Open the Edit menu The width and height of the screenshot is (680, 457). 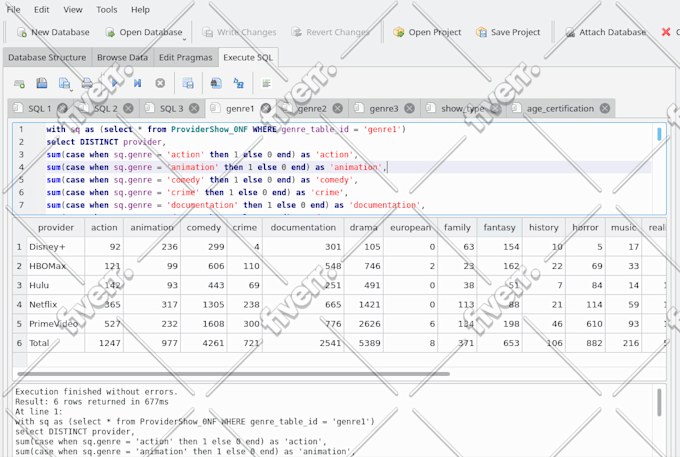[42, 10]
